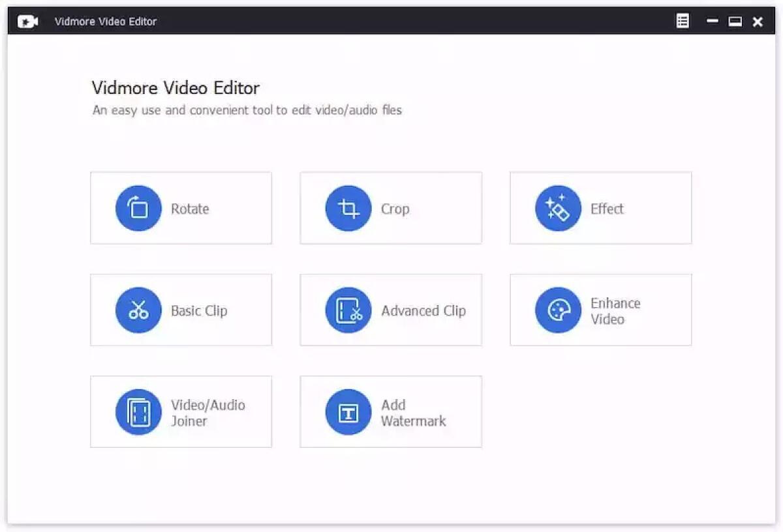Viewport: 783px width, 532px height.
Task: Select the Advanced Clip icon
Action: click(348, 310)
